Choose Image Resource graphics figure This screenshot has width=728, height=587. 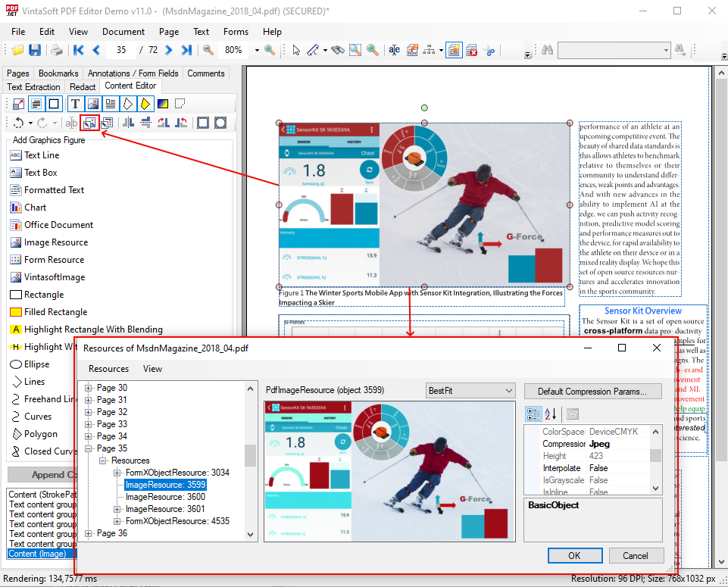point(49,242)
